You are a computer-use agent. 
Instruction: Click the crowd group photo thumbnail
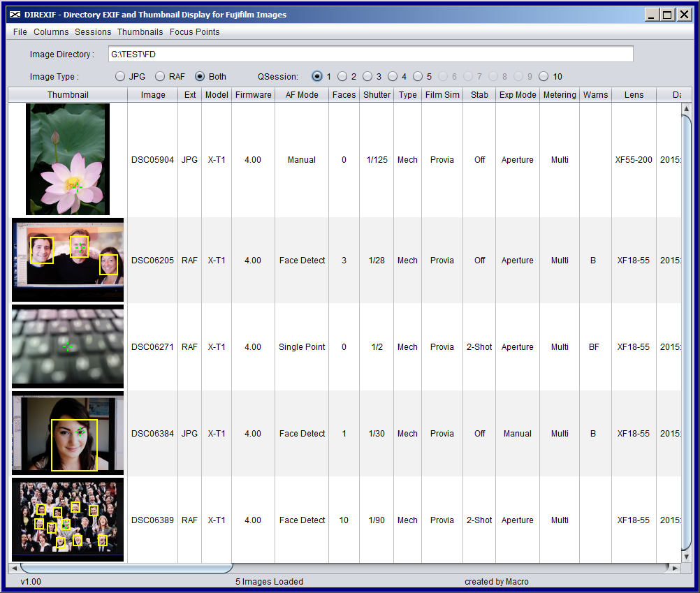pos(68,520)
